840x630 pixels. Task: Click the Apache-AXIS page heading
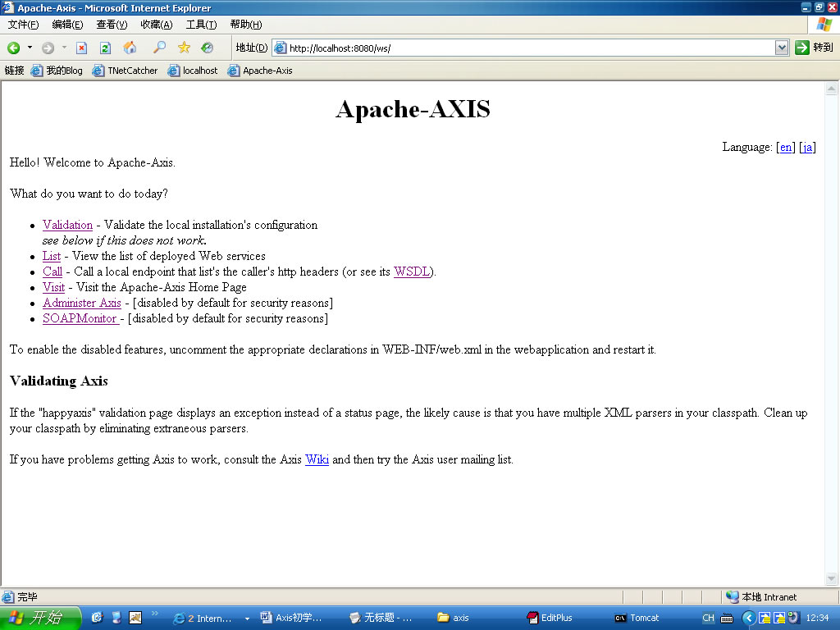pyautogui.click(x=413, y=109)
